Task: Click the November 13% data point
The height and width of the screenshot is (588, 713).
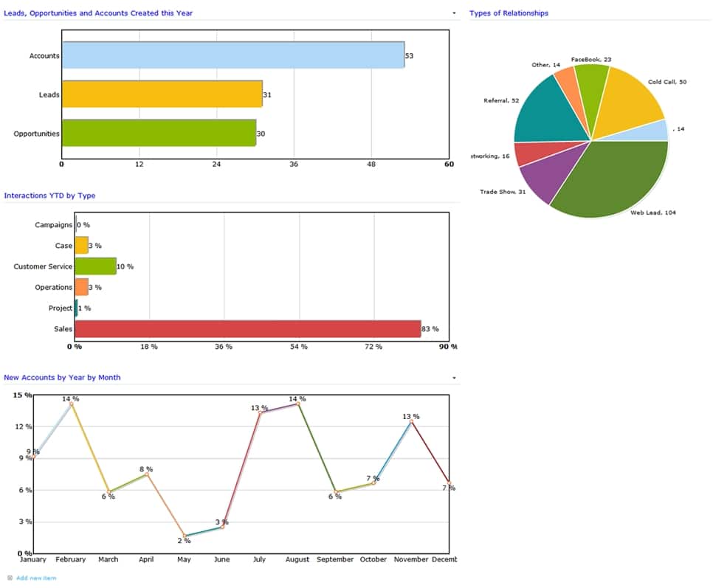Action: point(411,422)
